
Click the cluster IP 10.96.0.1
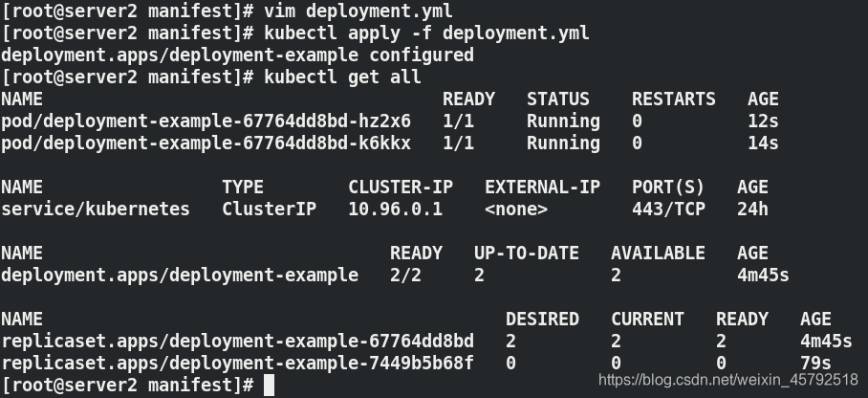pos(395,210)
